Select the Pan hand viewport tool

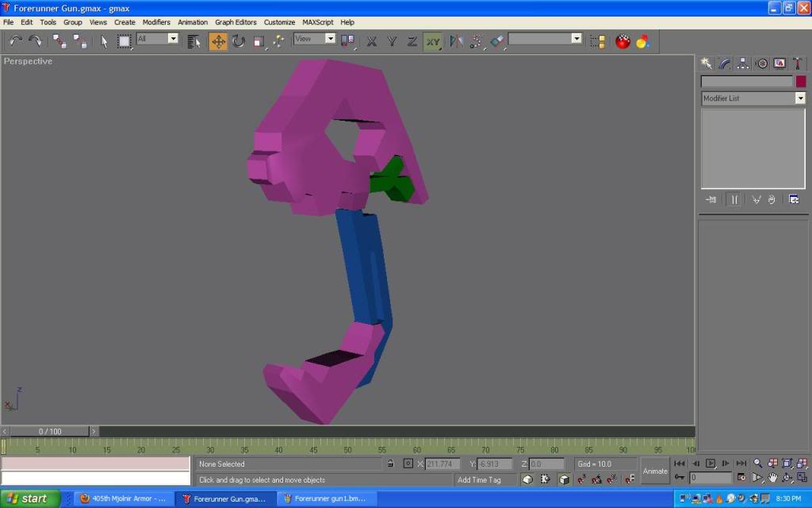(x=772, y=478)
